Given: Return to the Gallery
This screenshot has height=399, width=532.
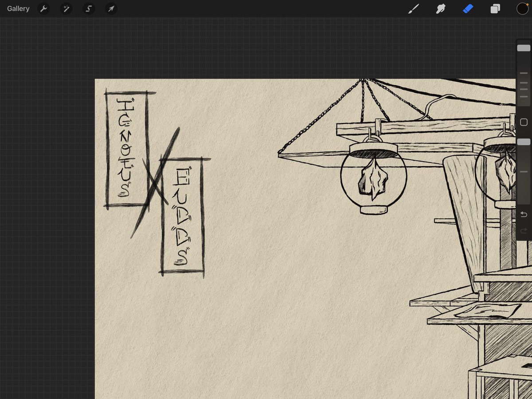Looking at the screenshot, I should (18, 8).
